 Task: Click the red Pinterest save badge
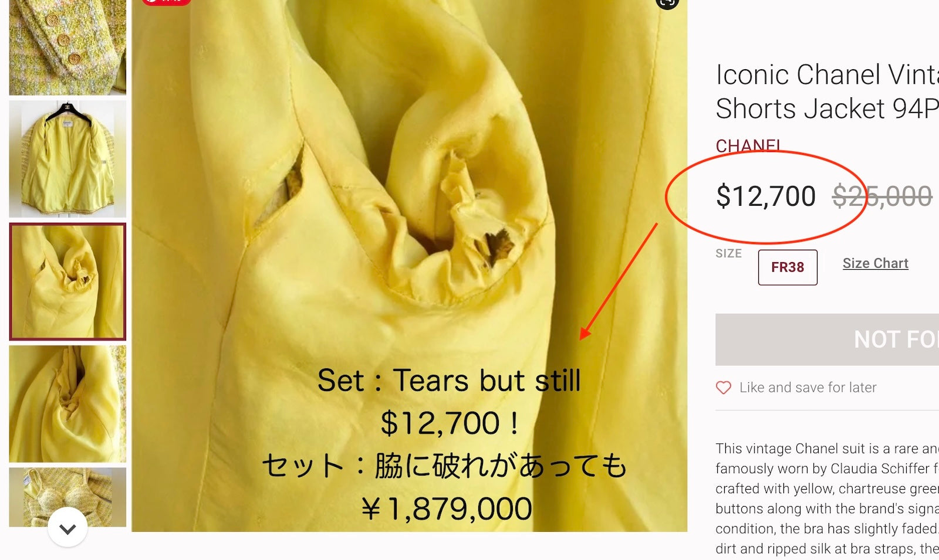pyautogui.click(x=167, y=2)
